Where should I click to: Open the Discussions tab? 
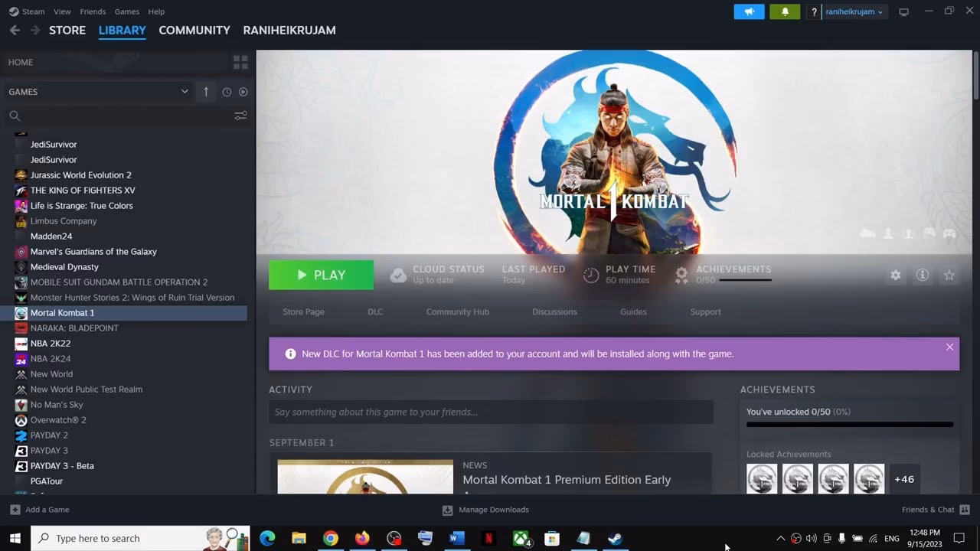point(554,311)
